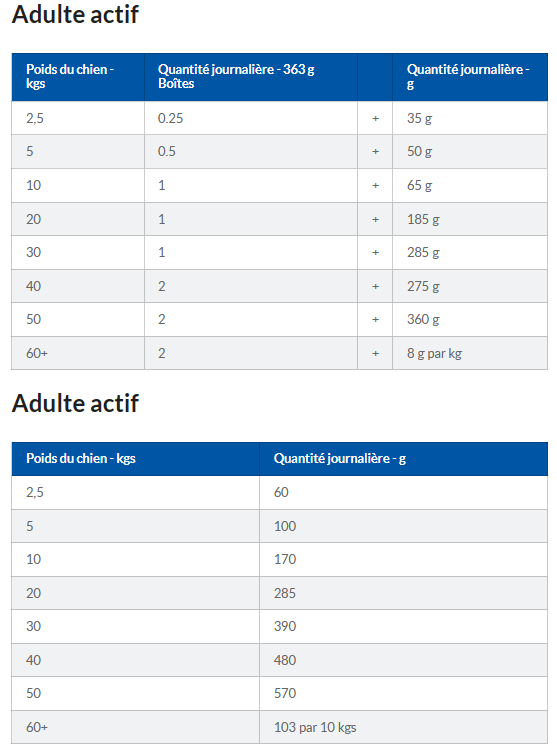
Task: Select the '390' daily quantity cell
Action: pyautogui.click(x=403, y=626)
